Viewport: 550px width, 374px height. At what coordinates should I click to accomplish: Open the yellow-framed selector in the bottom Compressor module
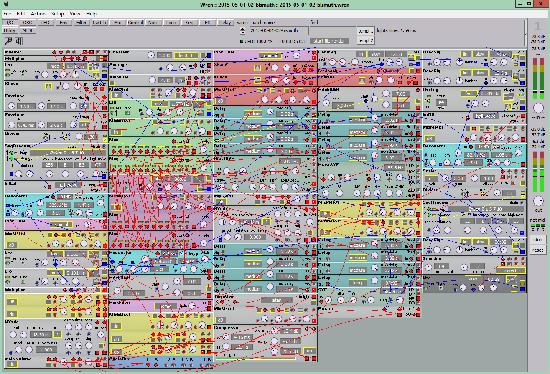309,351
